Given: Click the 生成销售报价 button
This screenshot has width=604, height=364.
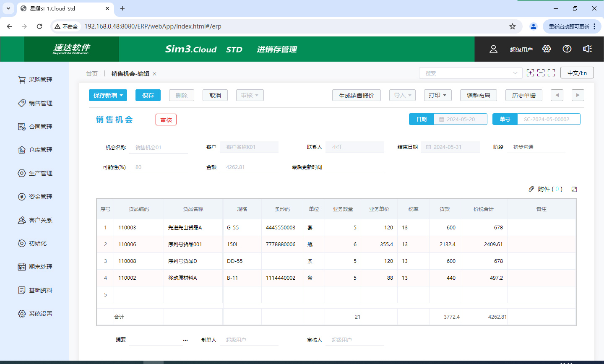Looking at the screenshot, I should pos(356,95).
